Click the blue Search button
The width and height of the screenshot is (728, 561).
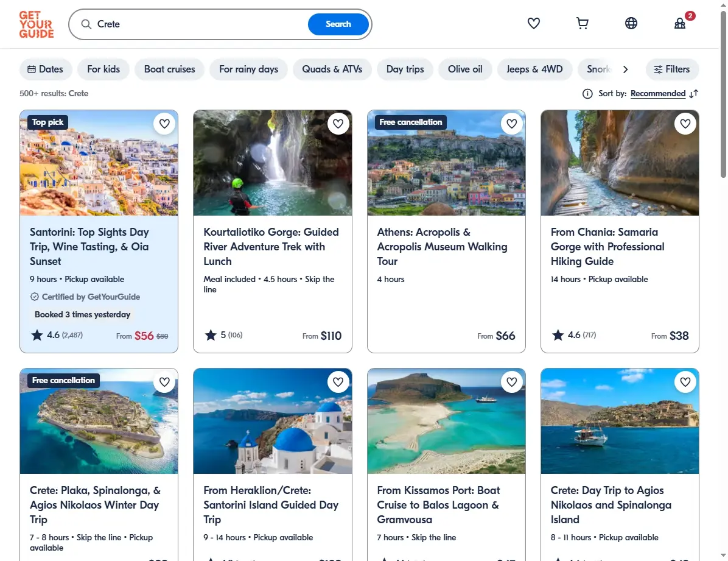coord(338,24)
